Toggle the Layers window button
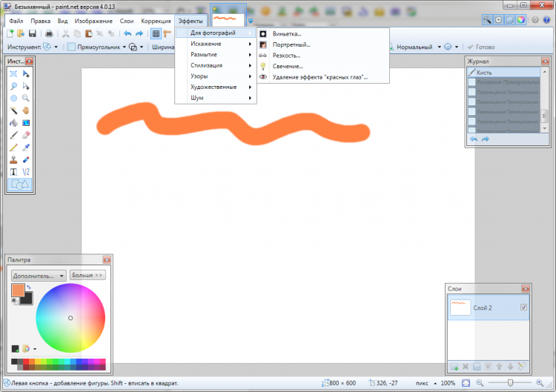The width and height of the screenshot is (556, 392). 509,20
